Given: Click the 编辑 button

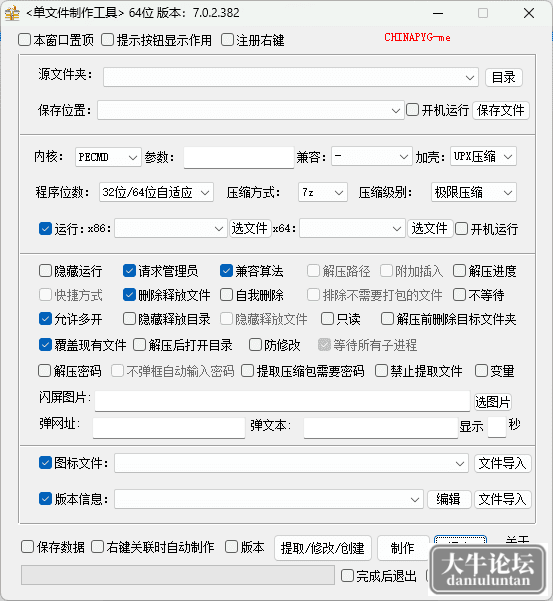Looking at the screenshot, I should pos(449,499).
